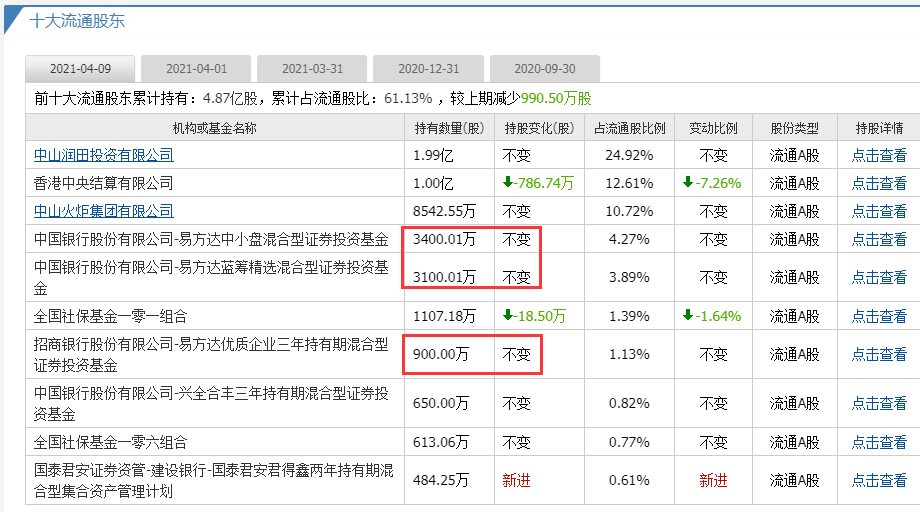Click 点击查看 for 全国社保基金一零六组合
Image resolution: width=920 pixels, height=512 pixels.
879,442
